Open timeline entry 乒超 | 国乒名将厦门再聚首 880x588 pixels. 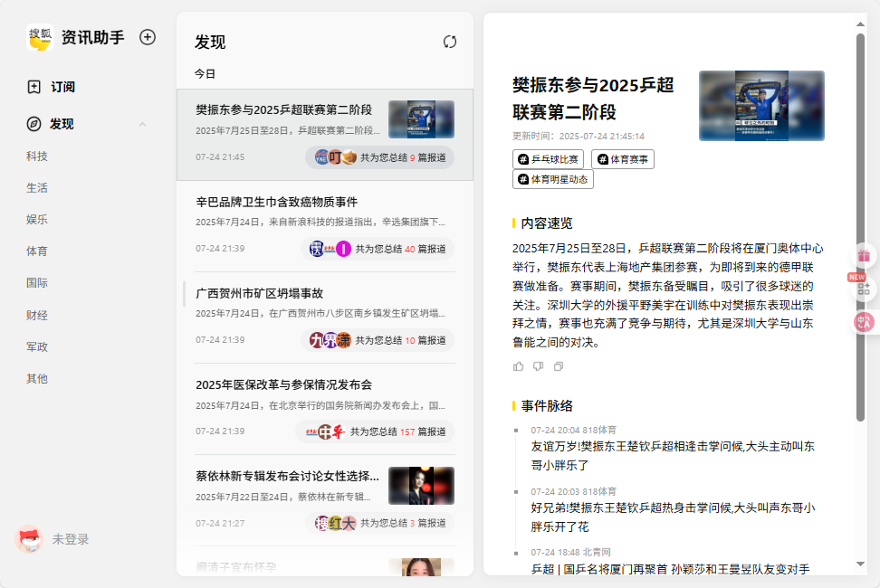(671, 569)
